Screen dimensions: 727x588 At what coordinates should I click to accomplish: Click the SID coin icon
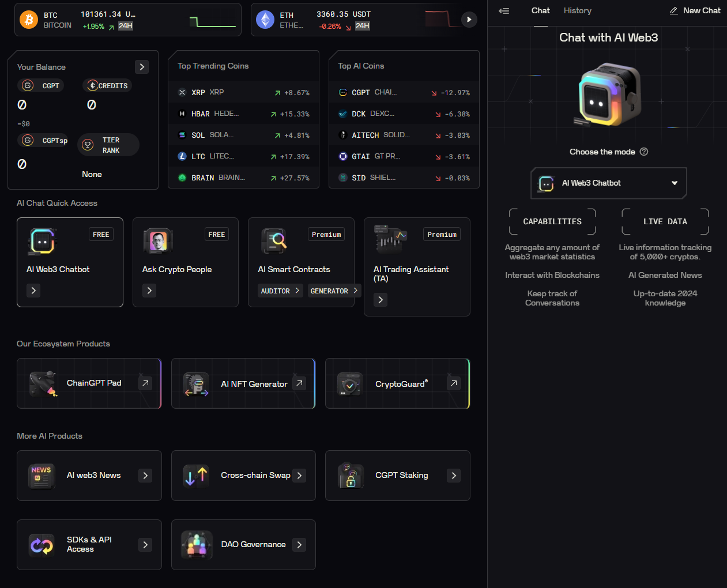click(x=343, y=178)
